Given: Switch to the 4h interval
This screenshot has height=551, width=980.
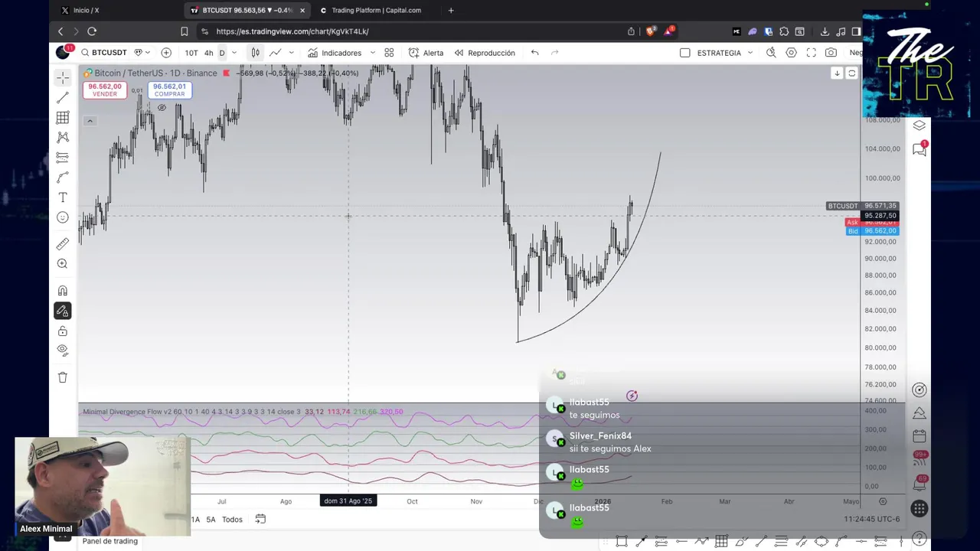Looking at the screenshot, I should click(208, 53).
